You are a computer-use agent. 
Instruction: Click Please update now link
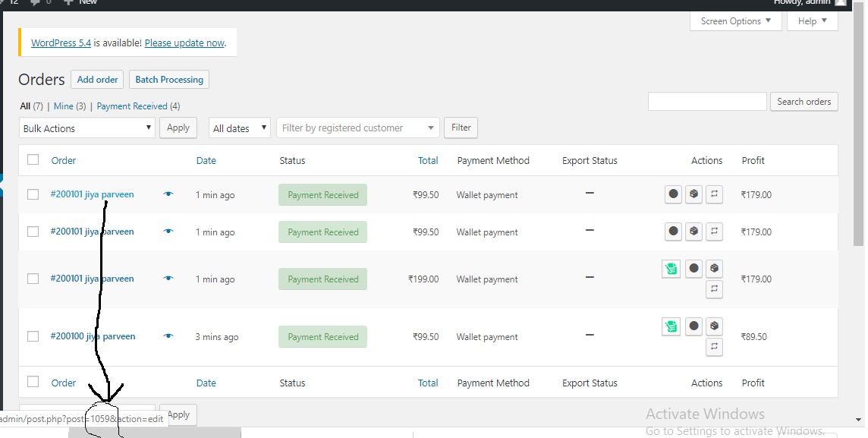click(x=184, y=43)
